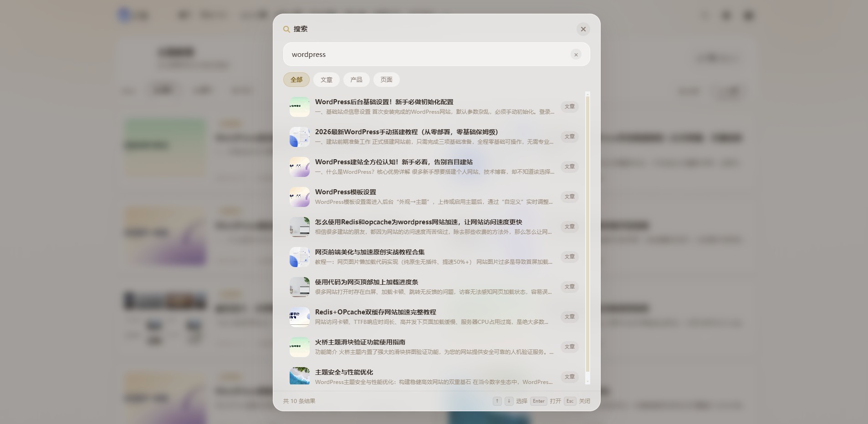Open result WordPress后台基础设置！新手必做初始化配置
The image size is (868, 424).
tap(434, 107)
